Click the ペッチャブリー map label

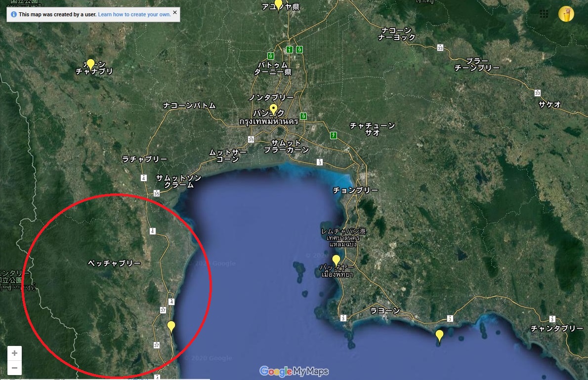click(114, 263)
